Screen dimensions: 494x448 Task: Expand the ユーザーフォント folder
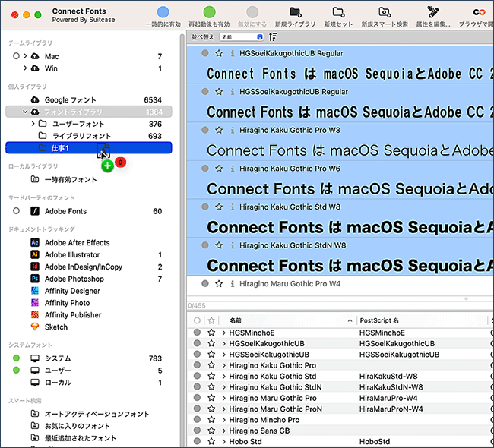[x=33, y=124]
